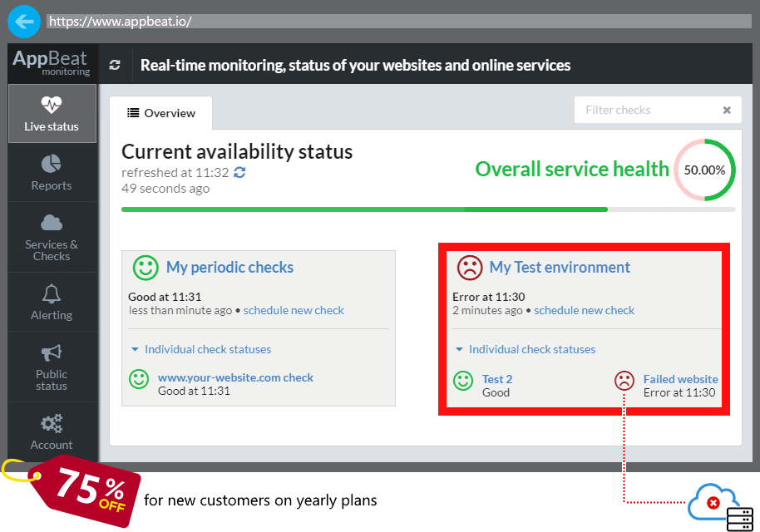Switch to the Overview tab
This screenshot has height=532, width=760.
161,113
